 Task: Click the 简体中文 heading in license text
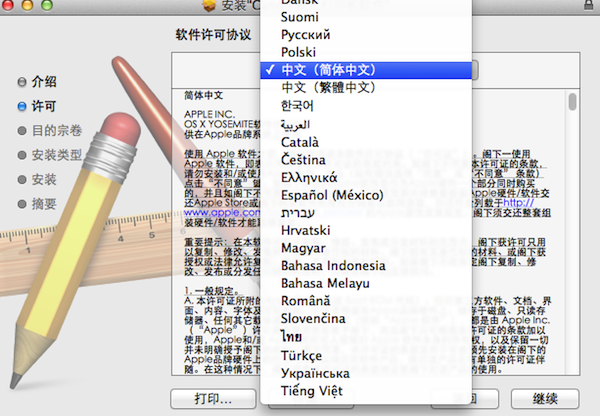(204, 95)
